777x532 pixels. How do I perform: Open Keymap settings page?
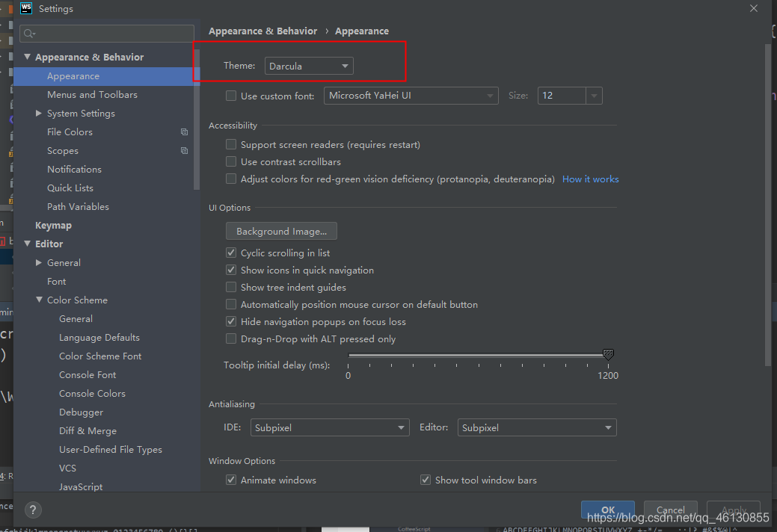tap(54, 225)
